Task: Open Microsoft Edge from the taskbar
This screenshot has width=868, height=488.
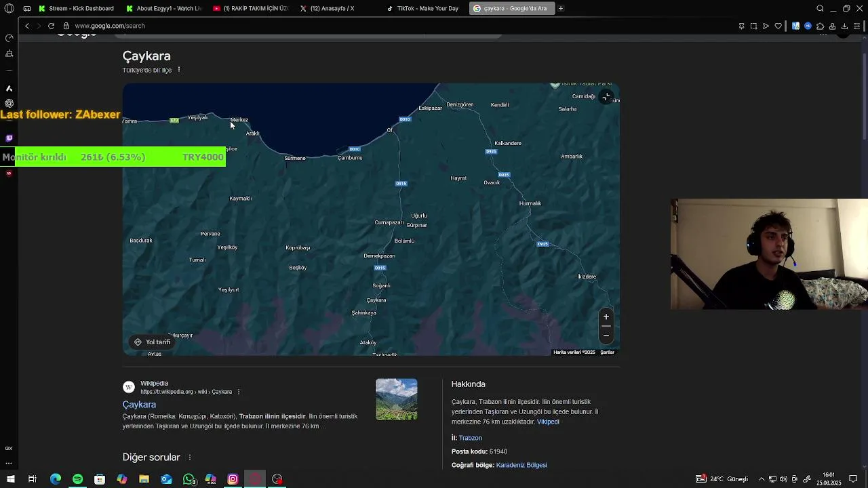Action: tap(56, 479)
